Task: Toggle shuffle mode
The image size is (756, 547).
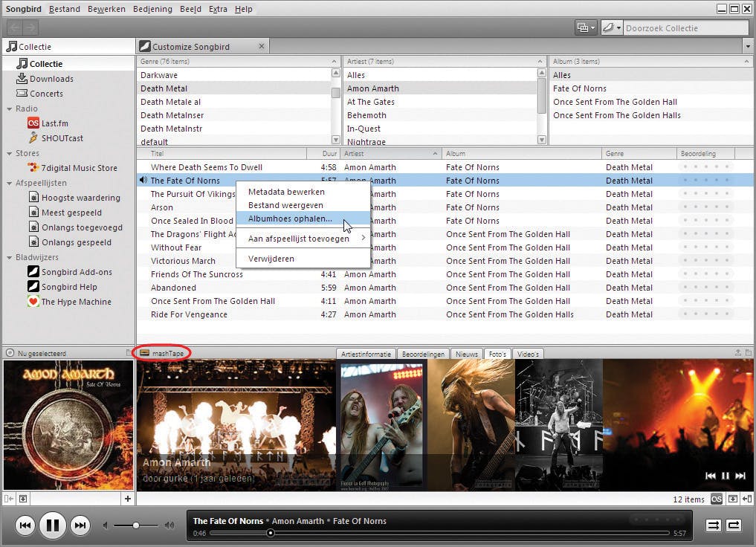Action: click(713, 525)
